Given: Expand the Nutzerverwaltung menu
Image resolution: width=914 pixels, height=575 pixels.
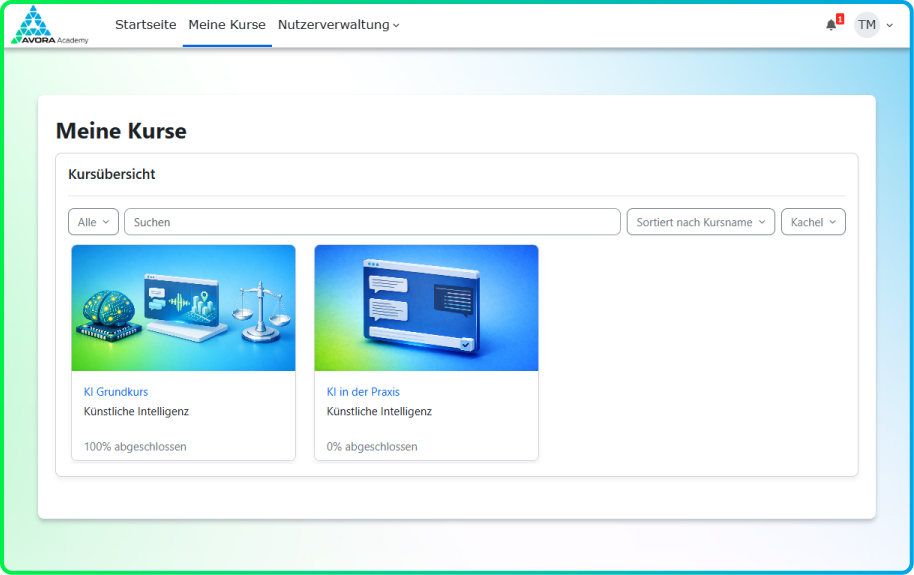Looking at the screenshot, I should [339, 24].
